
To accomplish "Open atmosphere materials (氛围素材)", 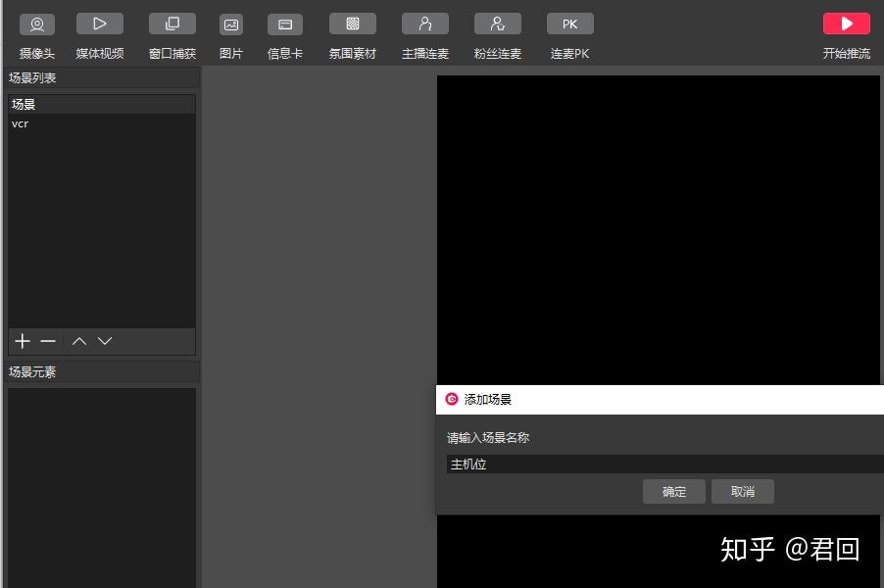I will [x=353, y=24].
